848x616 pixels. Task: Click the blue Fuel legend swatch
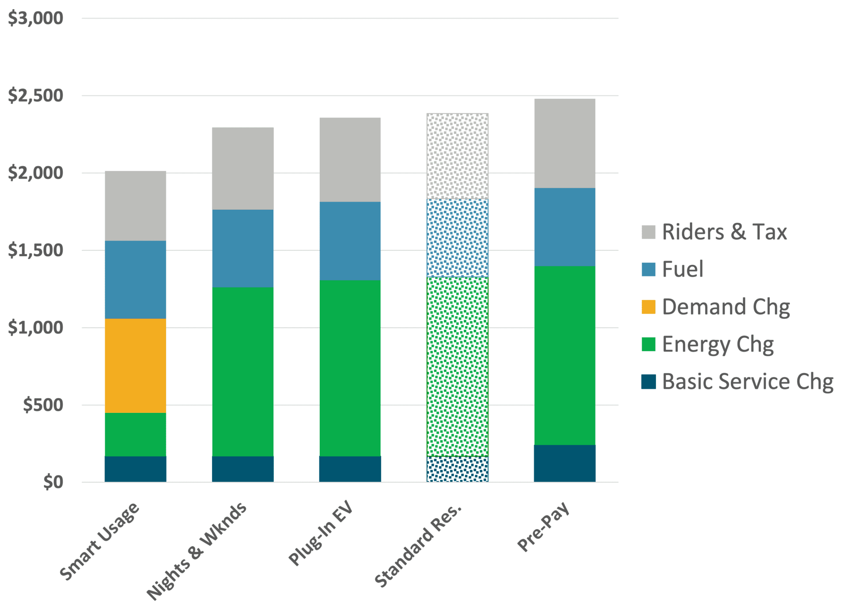tap(648, 269)
